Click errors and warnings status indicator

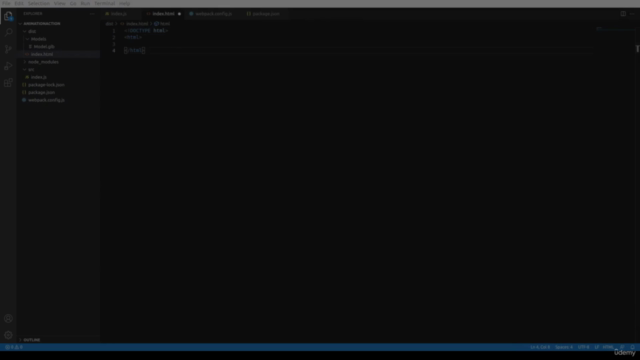[x=14, y=347]
